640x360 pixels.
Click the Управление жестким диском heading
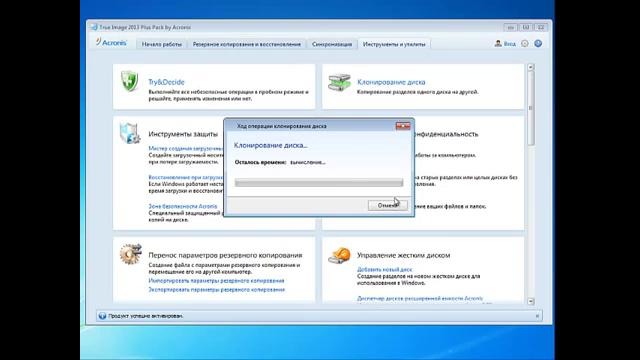pyautogui.click(x=404, y=255)
